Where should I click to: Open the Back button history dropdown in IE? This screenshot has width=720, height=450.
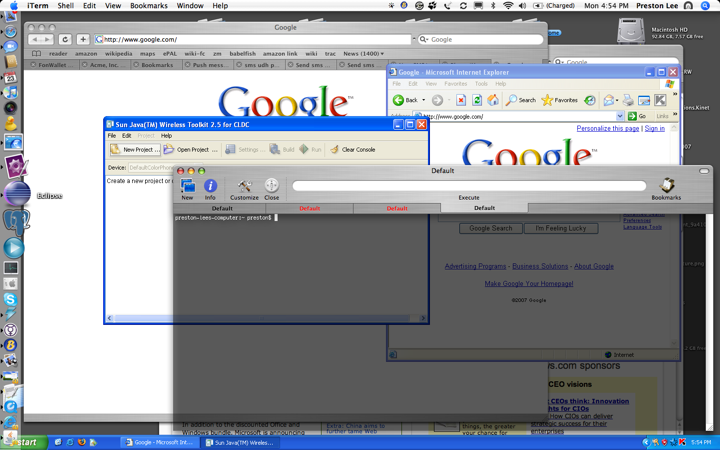[x=424, y=100]
